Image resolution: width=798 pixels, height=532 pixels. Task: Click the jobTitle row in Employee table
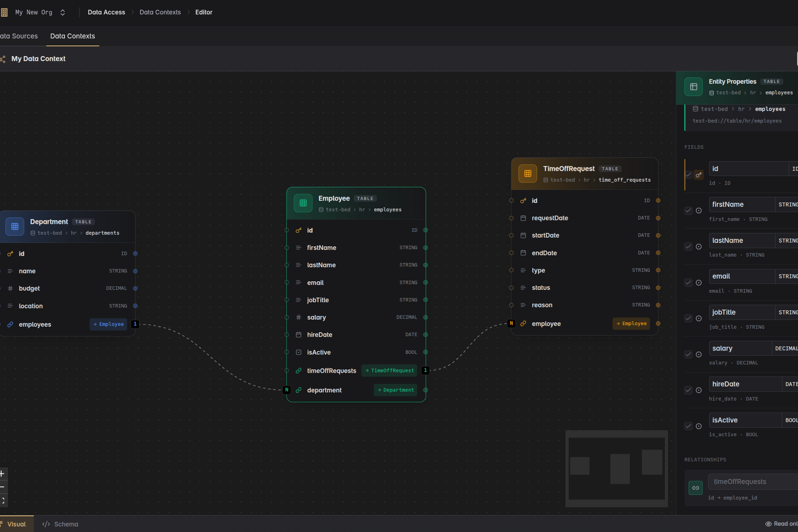pos(356,300)
